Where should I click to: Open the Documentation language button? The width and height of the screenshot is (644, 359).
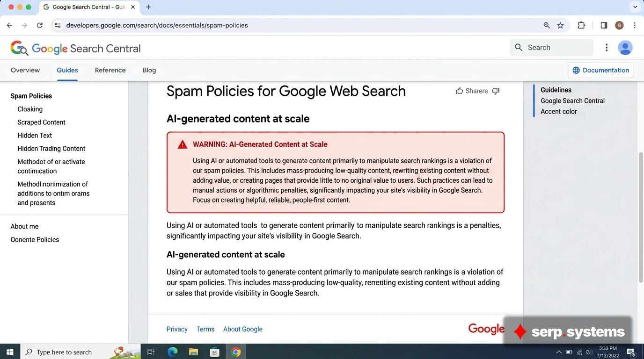(600, 70)
